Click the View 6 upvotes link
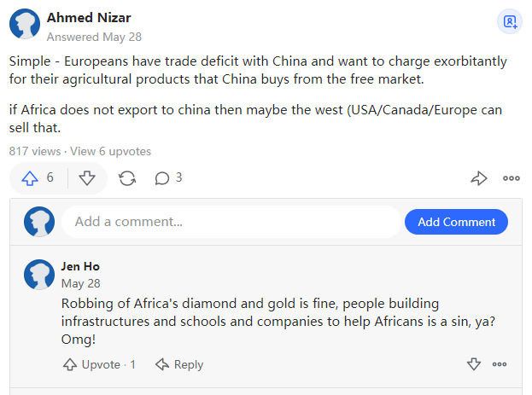532x395 pixels. click(x=110, y=151)
